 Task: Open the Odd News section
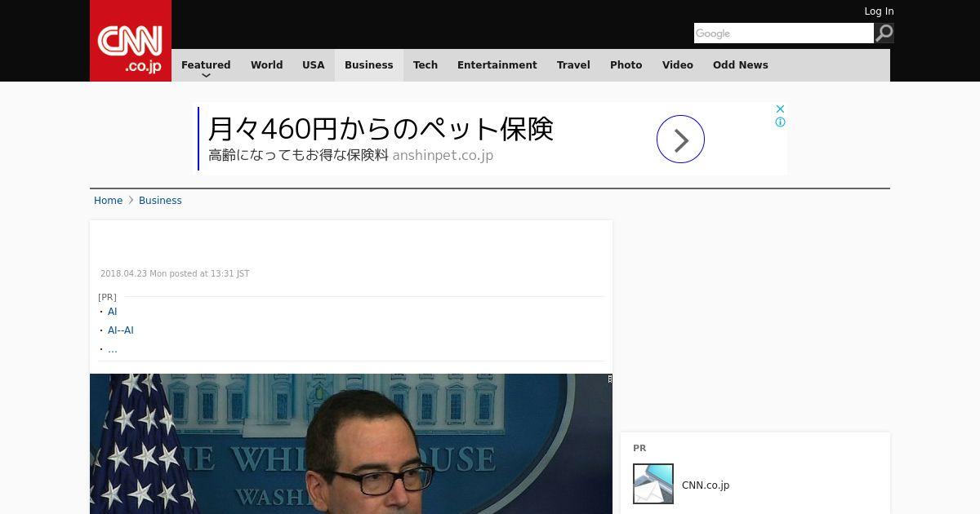(741, 65)
